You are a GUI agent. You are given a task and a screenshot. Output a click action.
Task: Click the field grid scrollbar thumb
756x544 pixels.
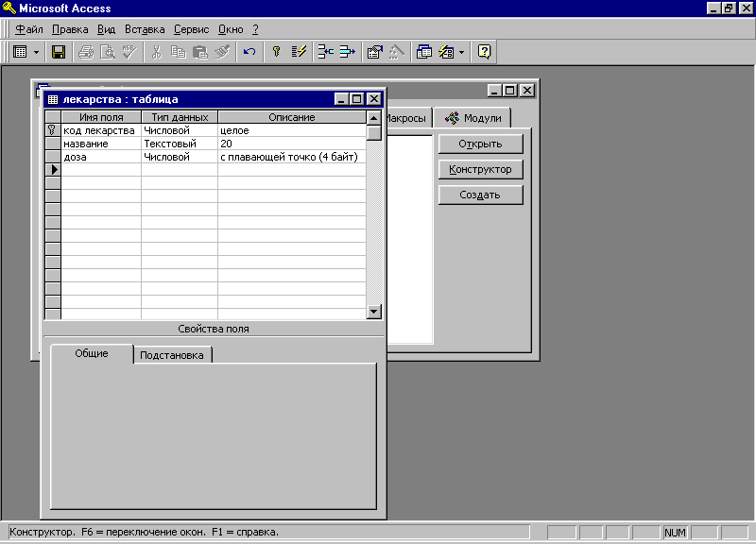pos(373,132)
